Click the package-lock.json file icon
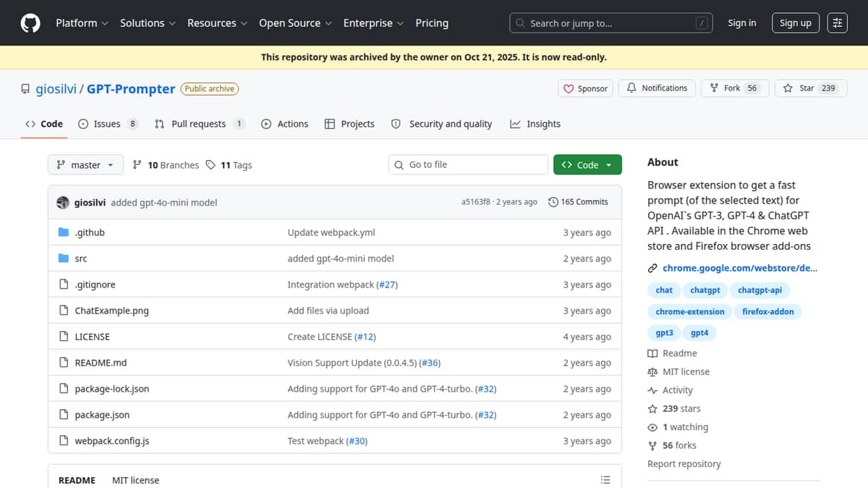 click(64, 389)
